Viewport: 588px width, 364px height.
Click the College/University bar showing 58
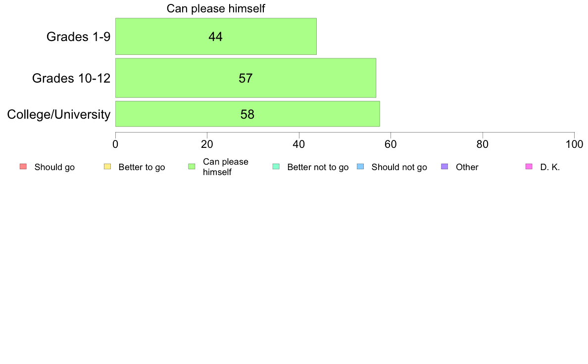[x=247, y=114]
